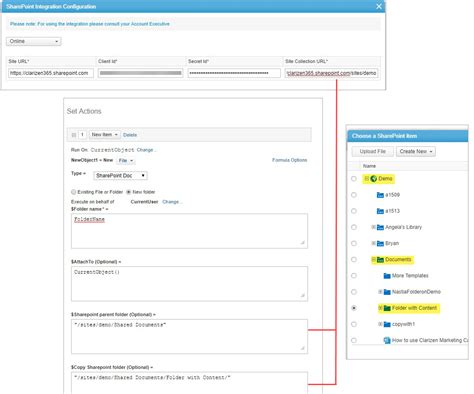Screen dimensions: 474x394
Task: Click the Angela's Library folder name
Action: click(403, 227)
